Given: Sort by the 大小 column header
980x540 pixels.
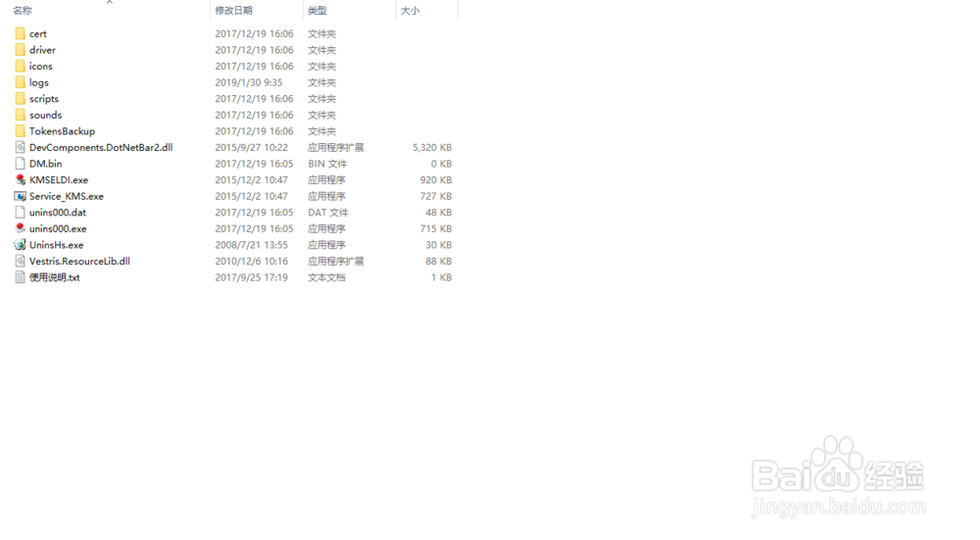Looking at the screenshot, I should [x=410, y=11].
